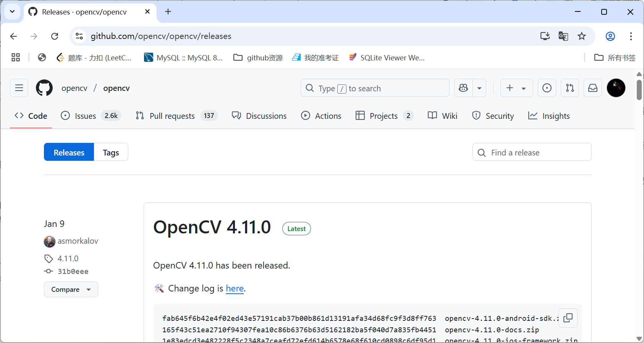Image resolution: width=644 pixels, height=343 pixels.
Task: View site information icon in address bar
Action: coord(79,36)
